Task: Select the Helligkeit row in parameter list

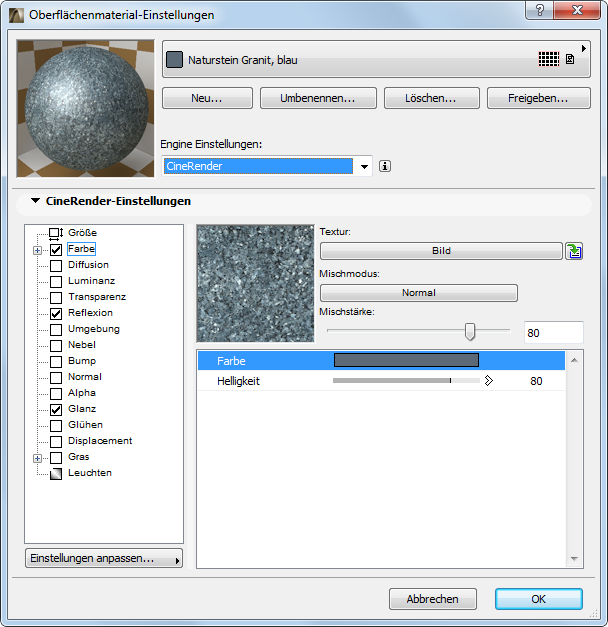Action: (x=382, y=381)
